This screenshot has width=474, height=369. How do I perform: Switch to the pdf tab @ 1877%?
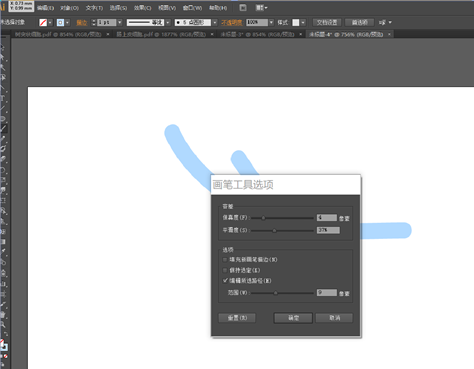coord(161,34)
